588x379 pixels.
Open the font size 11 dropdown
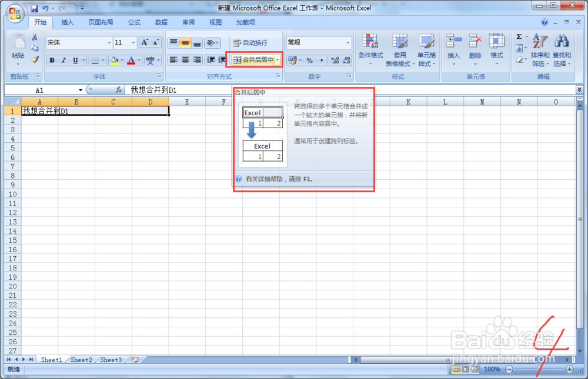coord(133,43)
